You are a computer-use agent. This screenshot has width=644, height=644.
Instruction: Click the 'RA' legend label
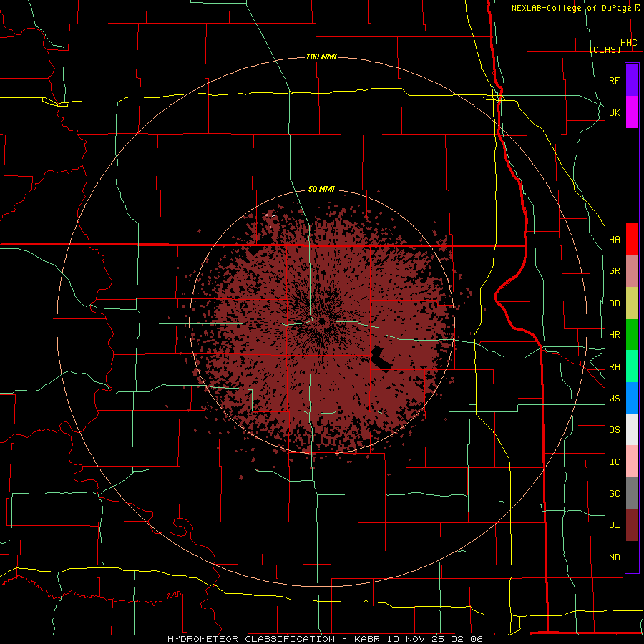[x=614, y=367]
